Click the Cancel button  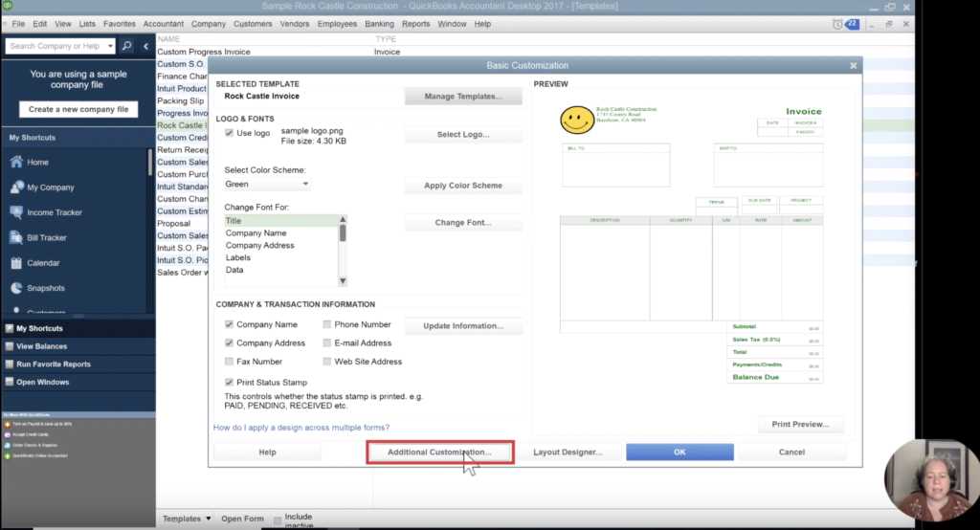(x=791, y=452)
